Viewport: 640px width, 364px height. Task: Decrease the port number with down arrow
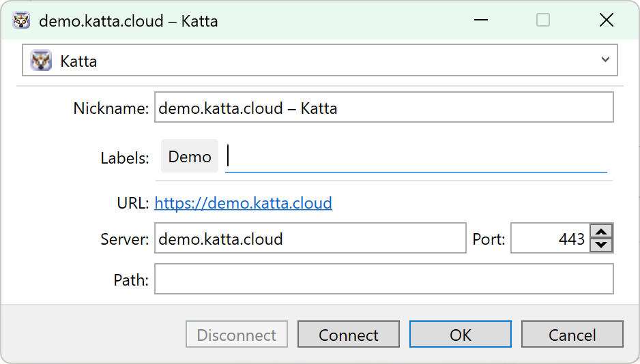[x=601, y=245]
